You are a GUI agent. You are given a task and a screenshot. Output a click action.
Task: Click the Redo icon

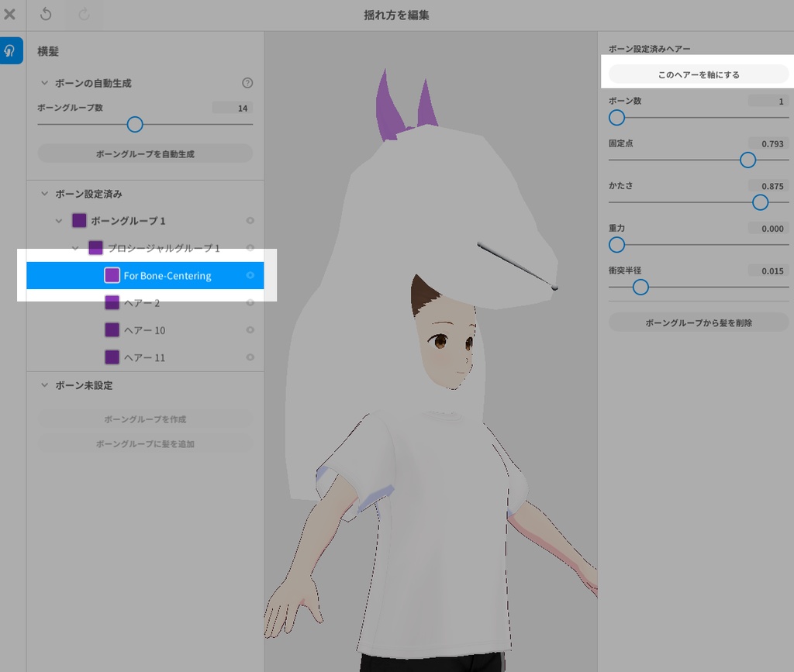pyautogui.click(x=85, y=15)
